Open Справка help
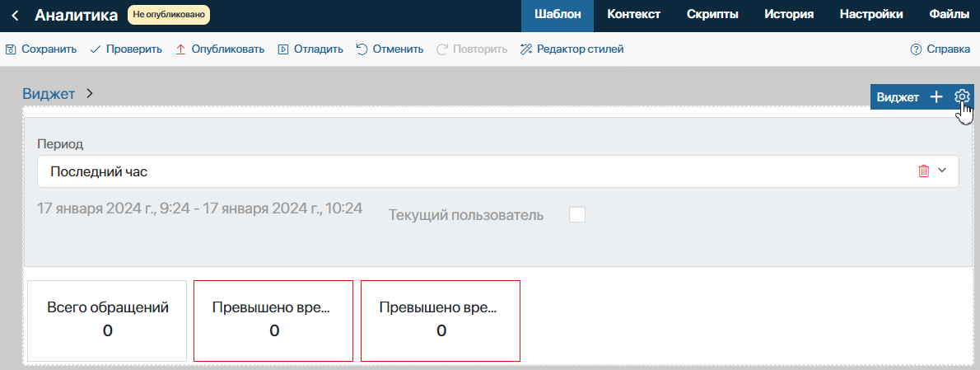 [x=940, y=49]
